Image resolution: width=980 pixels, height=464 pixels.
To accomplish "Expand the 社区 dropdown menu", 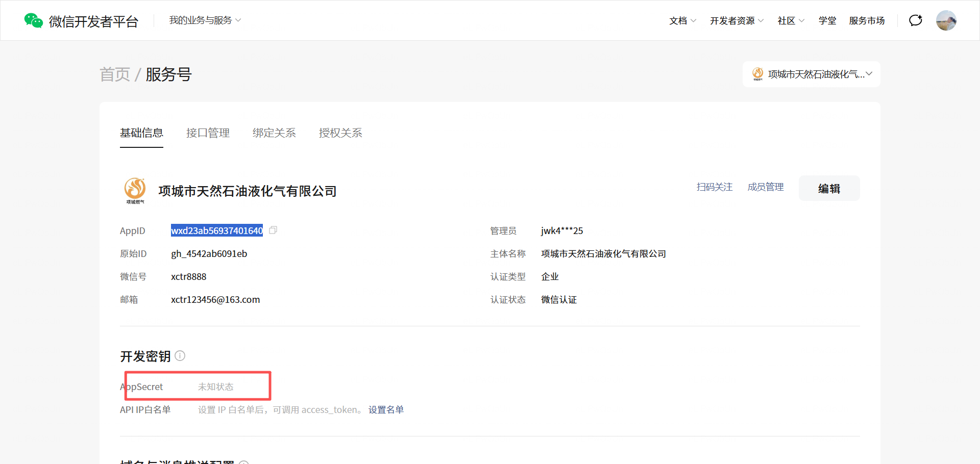I will (x=791, y=21).
